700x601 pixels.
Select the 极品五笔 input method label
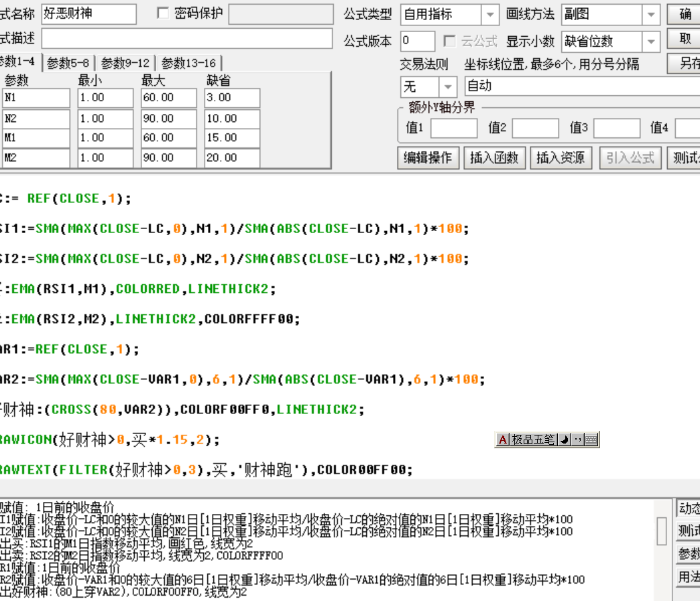point(534,440)
